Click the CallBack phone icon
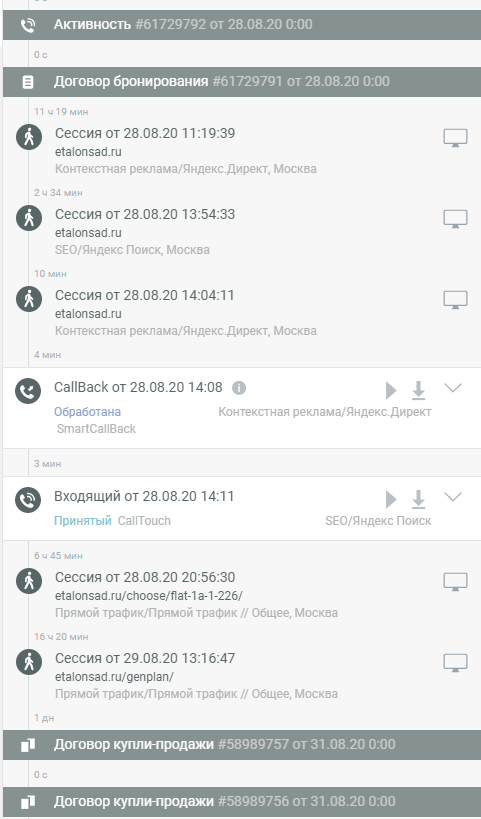Viewport: 481px width, 819px height. pyautogui.click(x=28, y=391)
